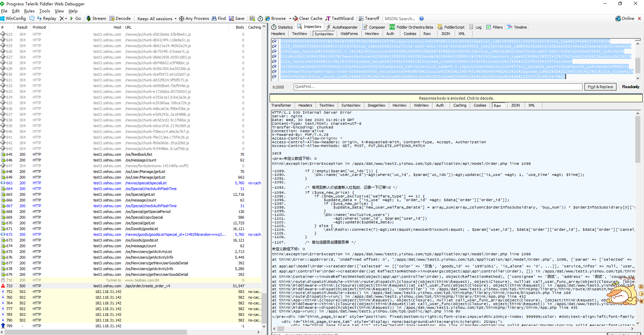Click the blue help question icon
Screen dimensions: 644x335
[x=421, y=18]
